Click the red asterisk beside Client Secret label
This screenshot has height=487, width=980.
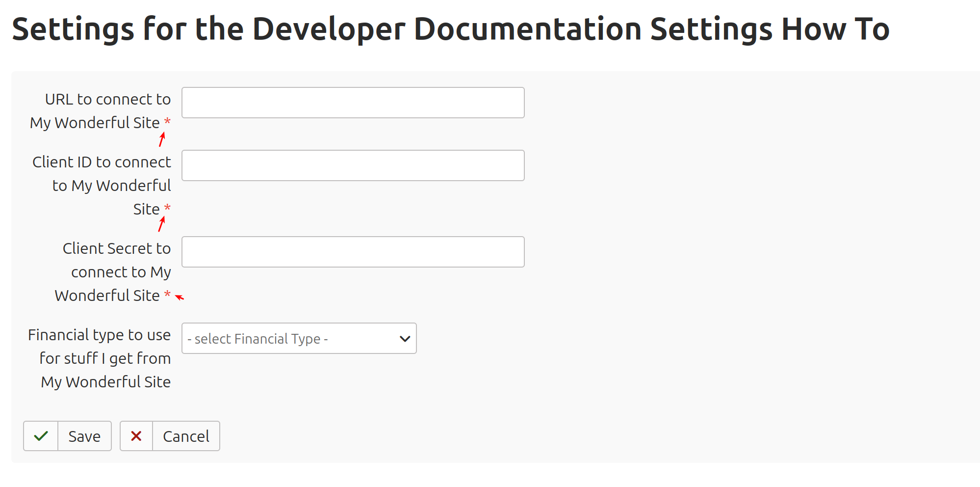167,294
